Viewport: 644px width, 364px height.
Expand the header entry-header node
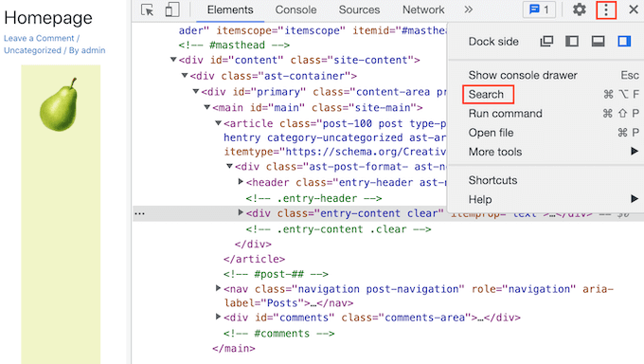[241, 182]
